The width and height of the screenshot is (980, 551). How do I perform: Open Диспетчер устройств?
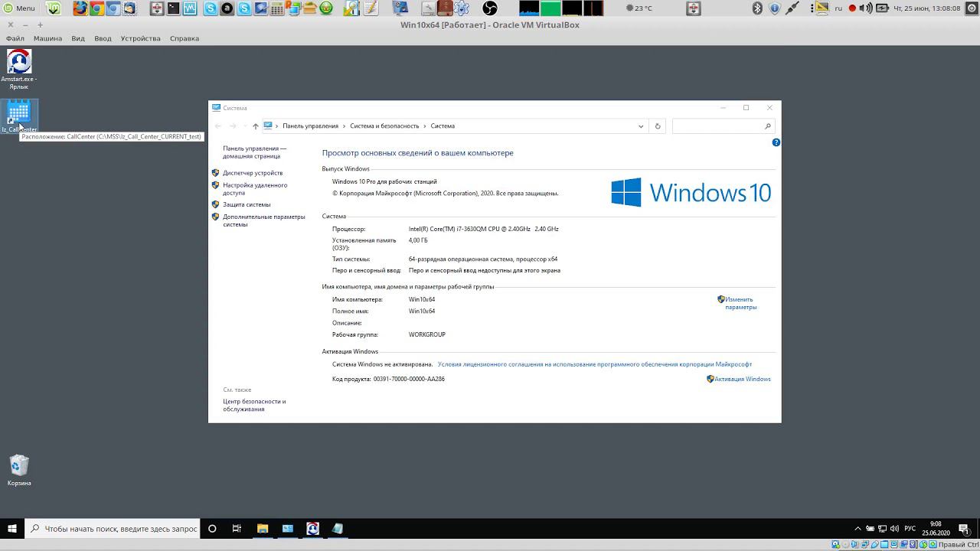pyautogui.click(x=253, y=173)
